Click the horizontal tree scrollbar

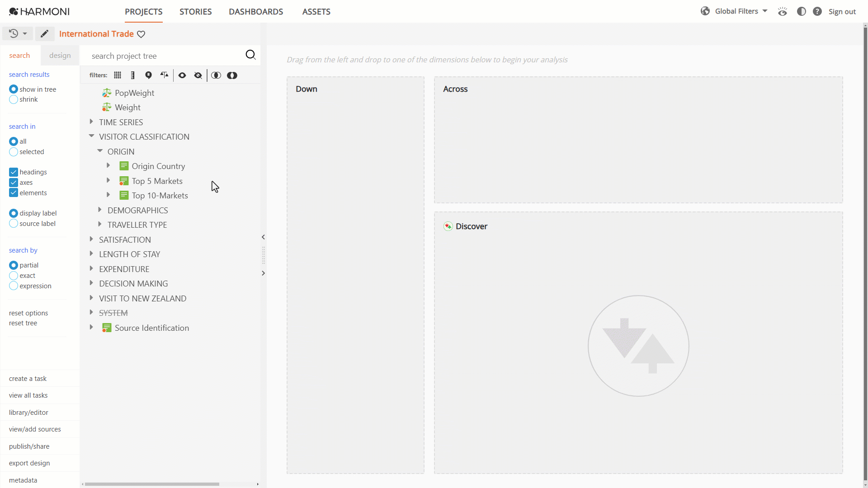click(x=152, y=484)
